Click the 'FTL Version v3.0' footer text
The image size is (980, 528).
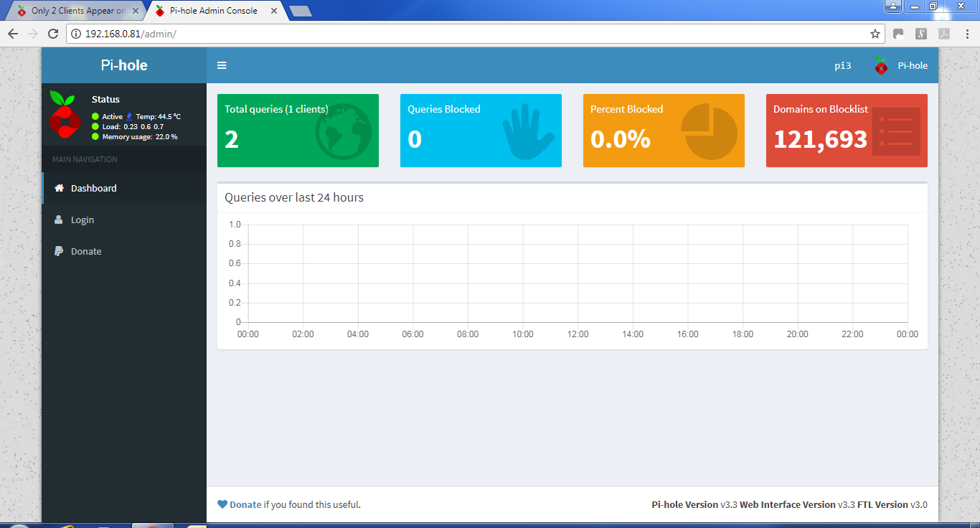(892, 504)
